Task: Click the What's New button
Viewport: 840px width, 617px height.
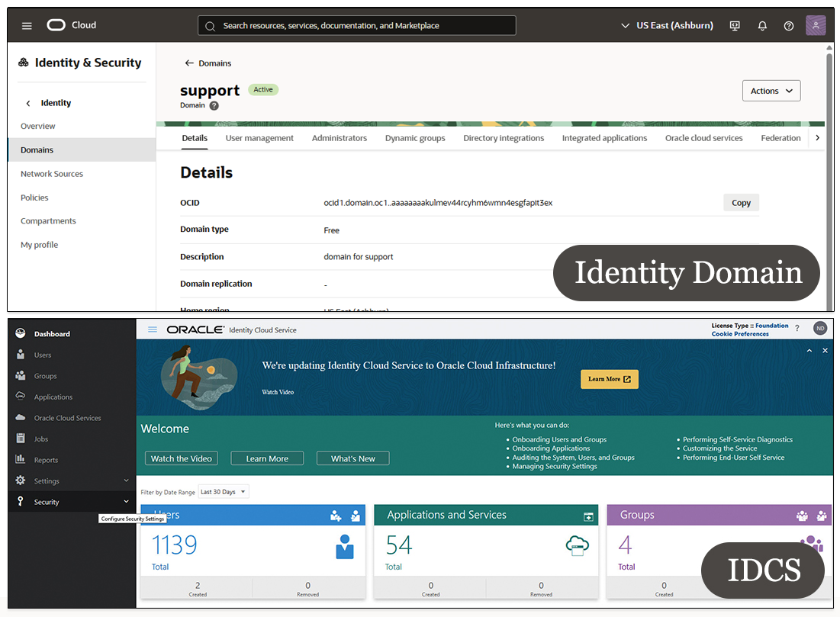Action: click(x=352, y=458)
